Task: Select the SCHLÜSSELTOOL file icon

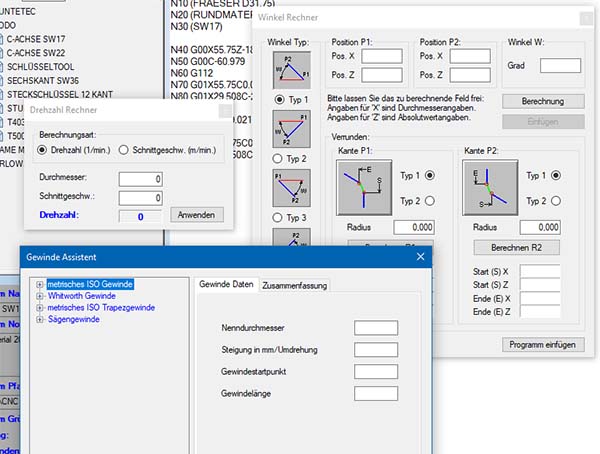Action: [1, 67]
